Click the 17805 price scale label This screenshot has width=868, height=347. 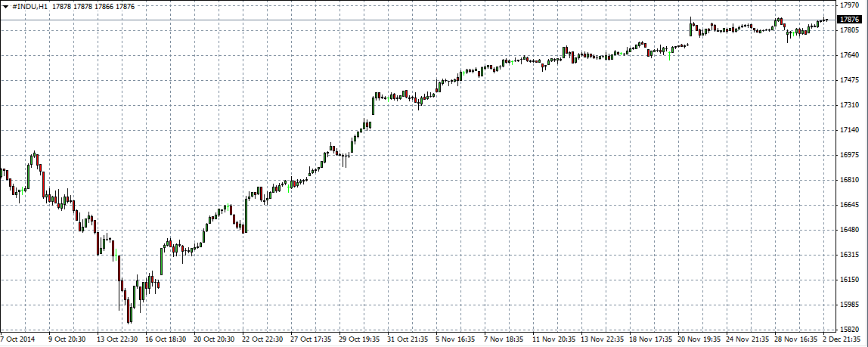coord(850,30)
